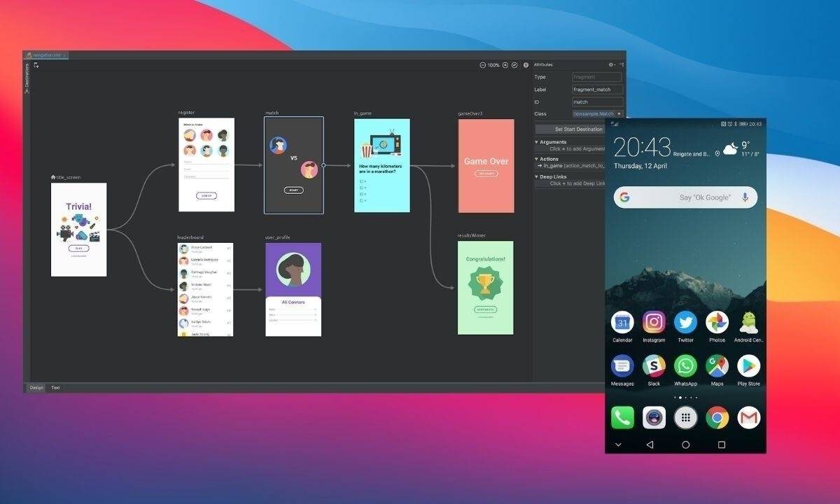This screenshot has width=840, height=504.
Task: Collapse the Arguments section
Action: pyautogui.click(x=537, y=142)
